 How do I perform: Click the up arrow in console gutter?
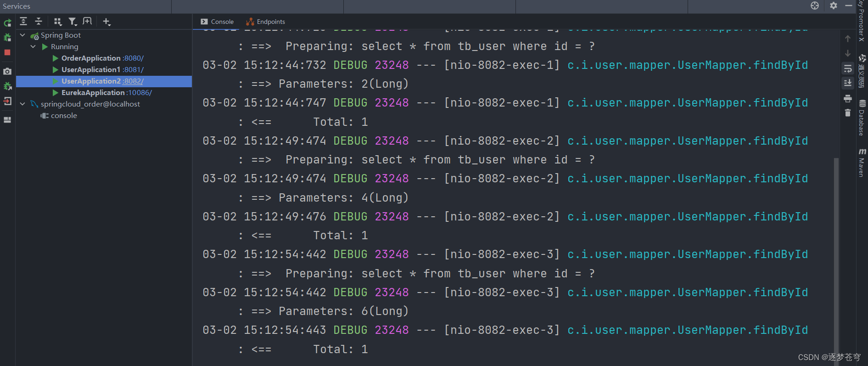[848, 39]
